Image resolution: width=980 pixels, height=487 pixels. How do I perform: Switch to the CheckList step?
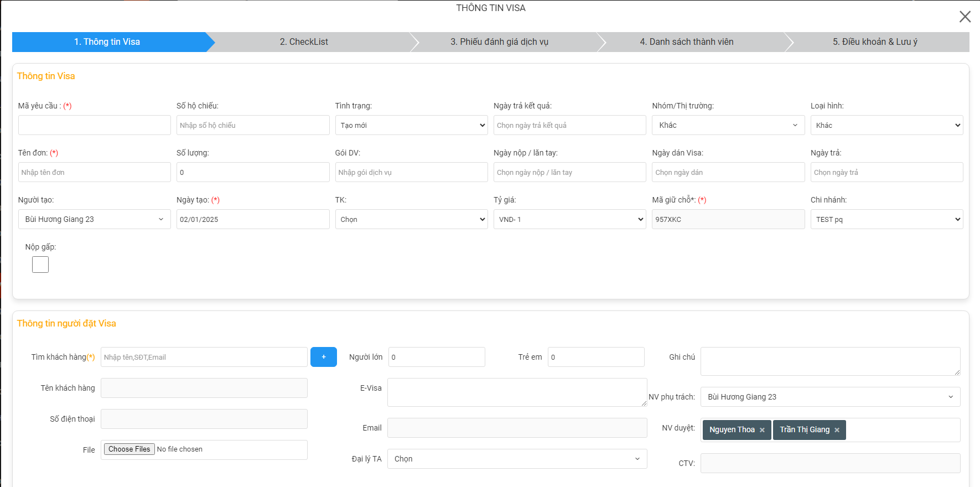pyautogui.click(x=304, y=42)
